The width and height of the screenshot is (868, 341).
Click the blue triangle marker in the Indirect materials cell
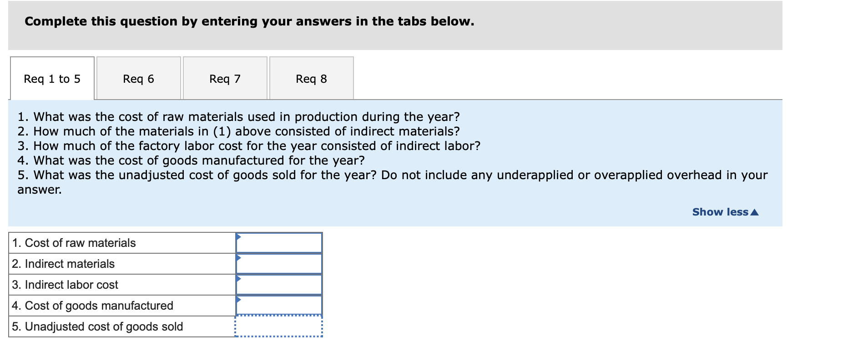click(x=238, y=257)
